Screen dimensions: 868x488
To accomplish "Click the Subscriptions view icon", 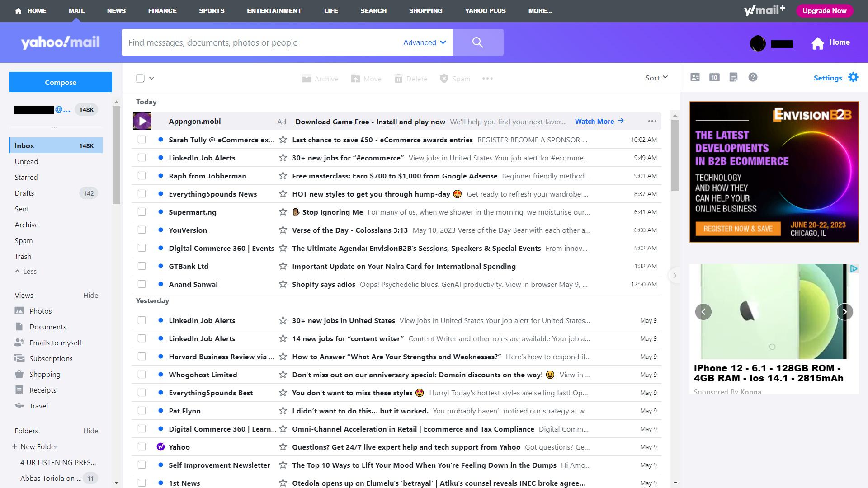I will pyautogui.click(x=19, y=358).
